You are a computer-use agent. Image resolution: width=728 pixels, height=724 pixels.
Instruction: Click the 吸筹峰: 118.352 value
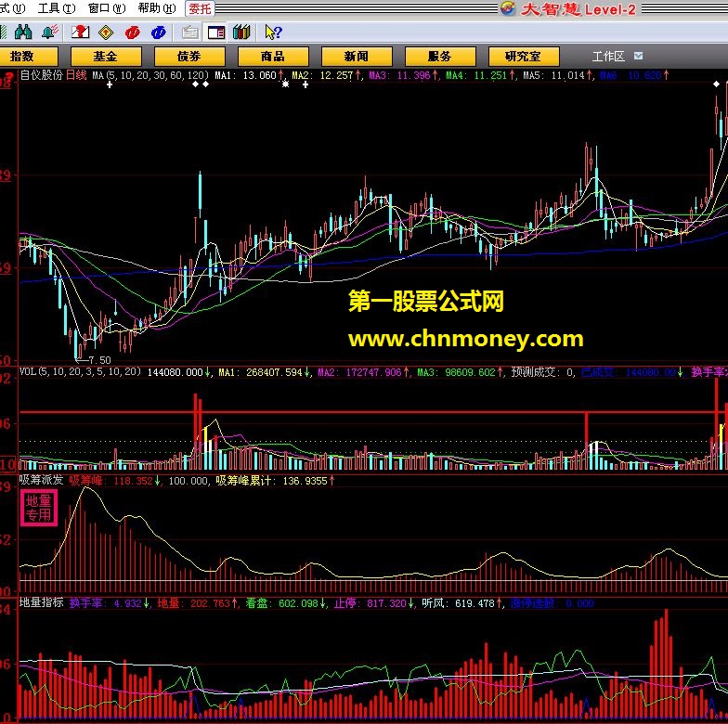(111, 481)
